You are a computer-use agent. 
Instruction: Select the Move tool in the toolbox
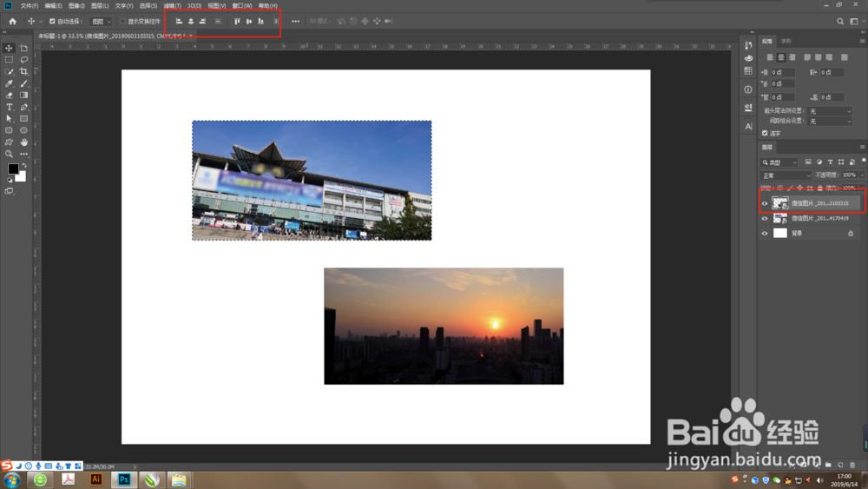9,48
